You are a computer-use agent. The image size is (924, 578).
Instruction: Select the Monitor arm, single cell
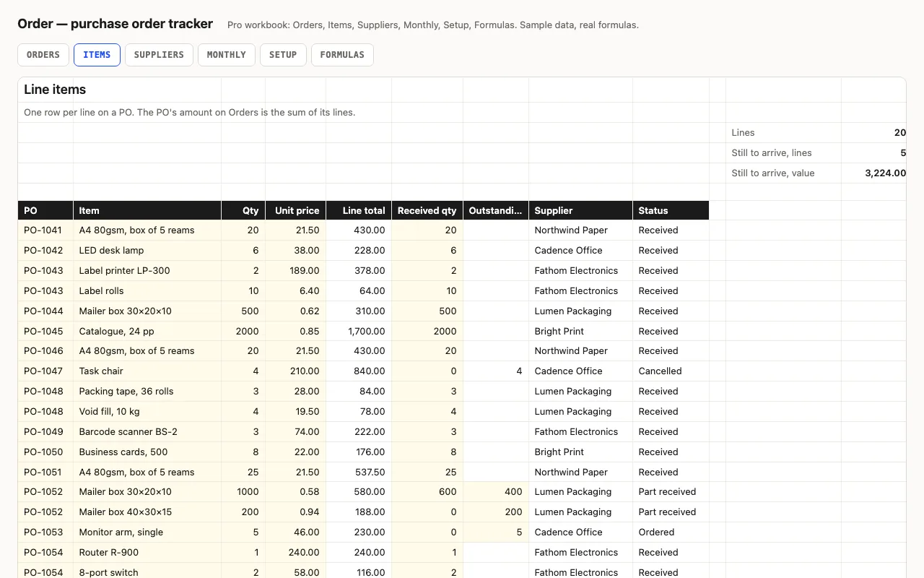[147, 532]
